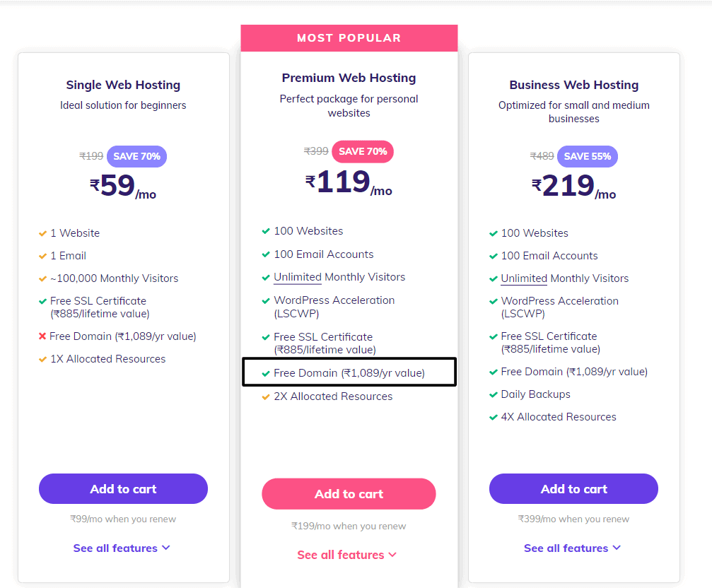Click checkmark beside Single plan's Free SSL Certificate

coord(42,301)
